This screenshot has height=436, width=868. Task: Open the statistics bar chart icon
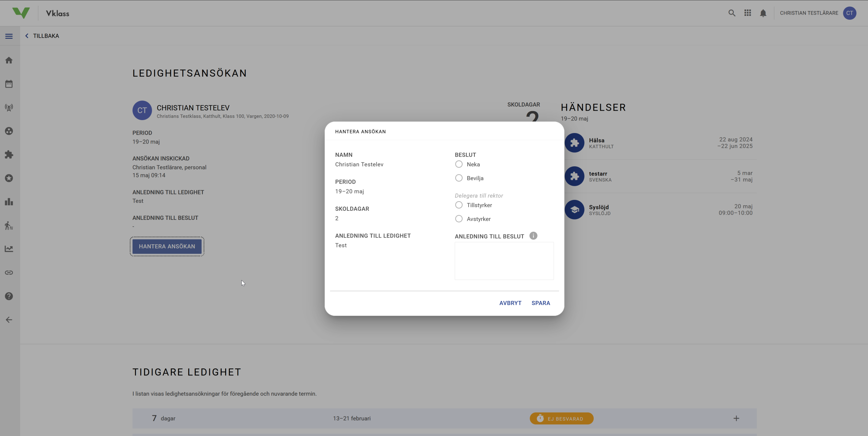9,202
